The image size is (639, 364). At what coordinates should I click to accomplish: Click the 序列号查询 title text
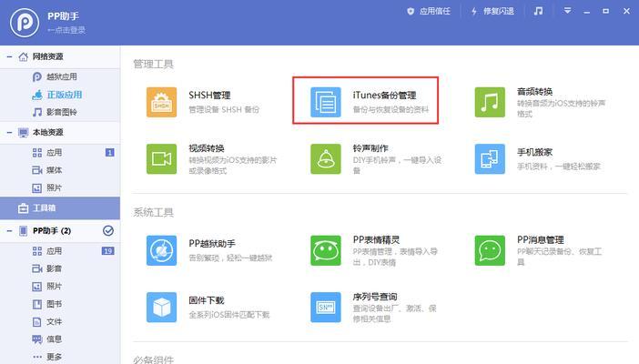[x=375, y=297]
